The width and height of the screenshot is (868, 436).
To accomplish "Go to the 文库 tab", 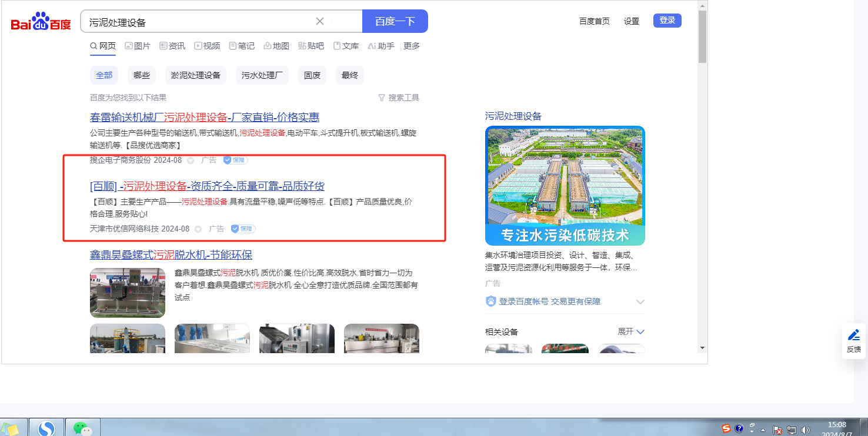I will point(346,46).
